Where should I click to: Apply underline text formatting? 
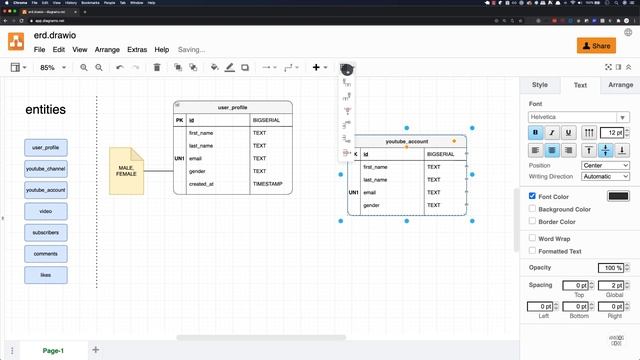pyautogui.click(x=568, y=132)
